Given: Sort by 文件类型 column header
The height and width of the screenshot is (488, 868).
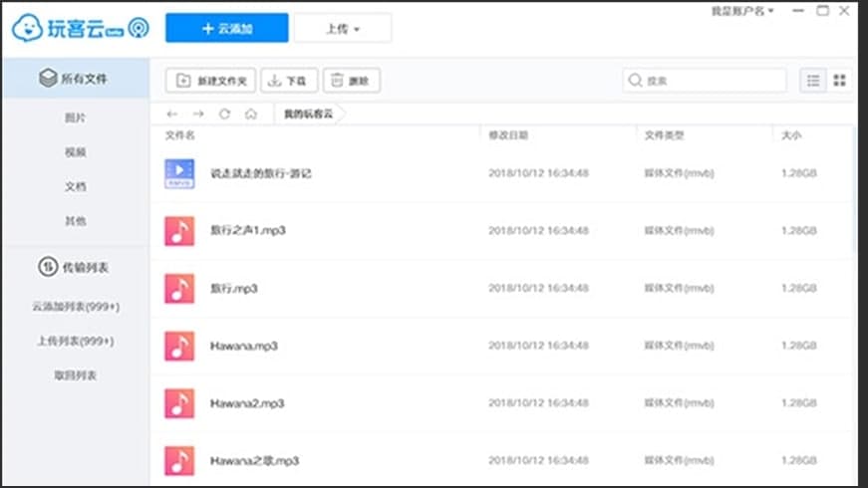Looking at the screenshot, I should (665, 135).
